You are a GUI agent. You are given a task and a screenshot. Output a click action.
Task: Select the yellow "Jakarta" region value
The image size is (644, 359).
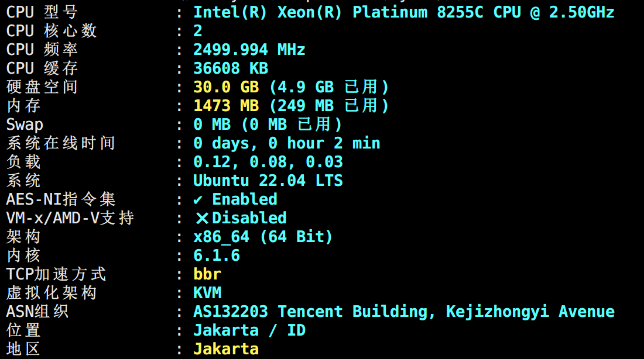(227, 349)
